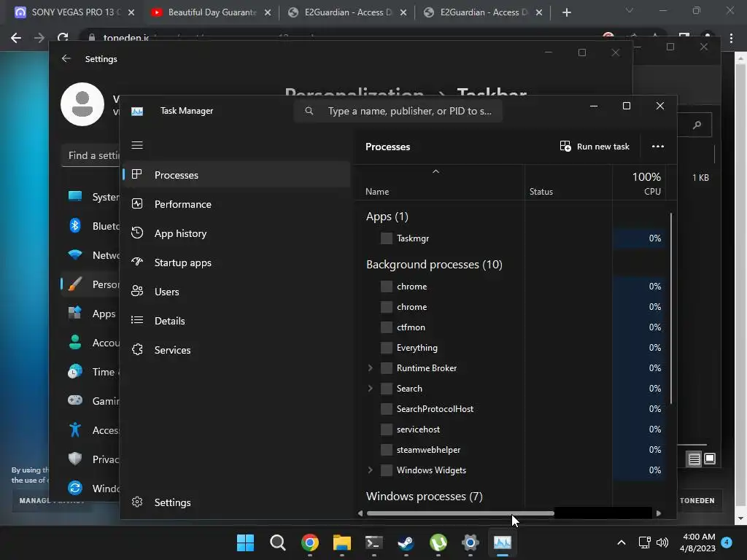Click the steamwebhelper process icon
The height and width of the screenshot is (560, 747).
[387, 449]
